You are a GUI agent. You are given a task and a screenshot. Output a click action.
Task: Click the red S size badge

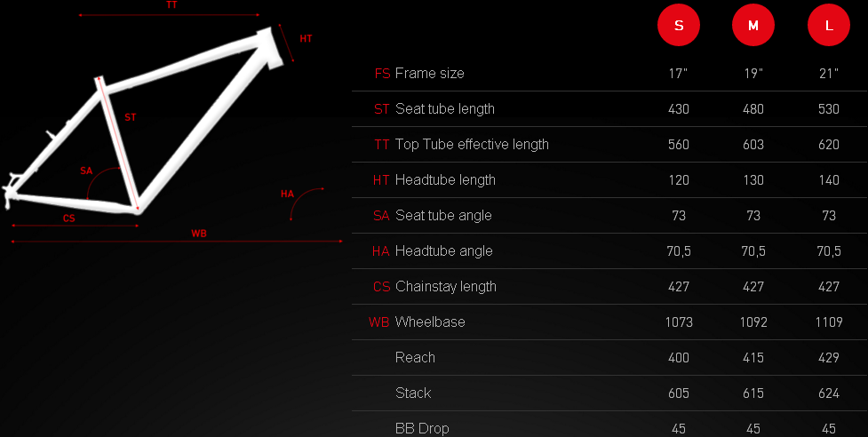tap(679, 26)
